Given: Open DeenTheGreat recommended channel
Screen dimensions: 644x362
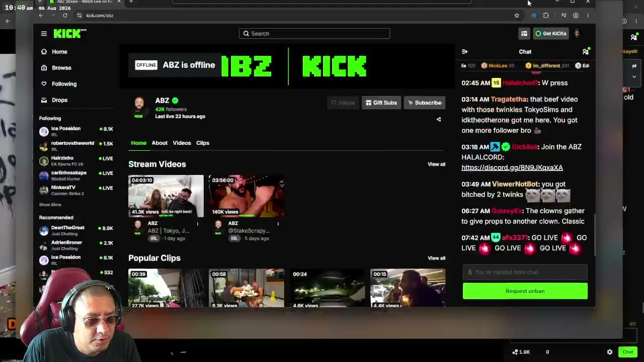Looking at the screenshot, I should click(76, 231).
